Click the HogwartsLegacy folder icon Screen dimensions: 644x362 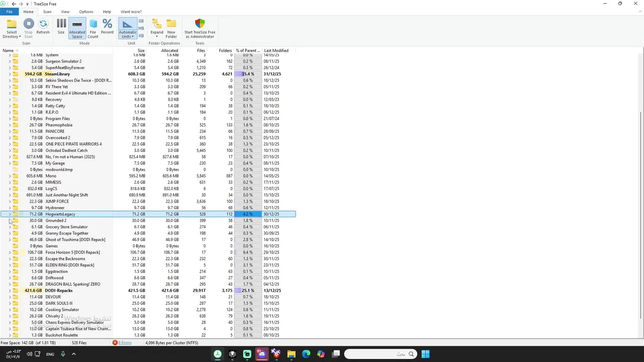16,214
